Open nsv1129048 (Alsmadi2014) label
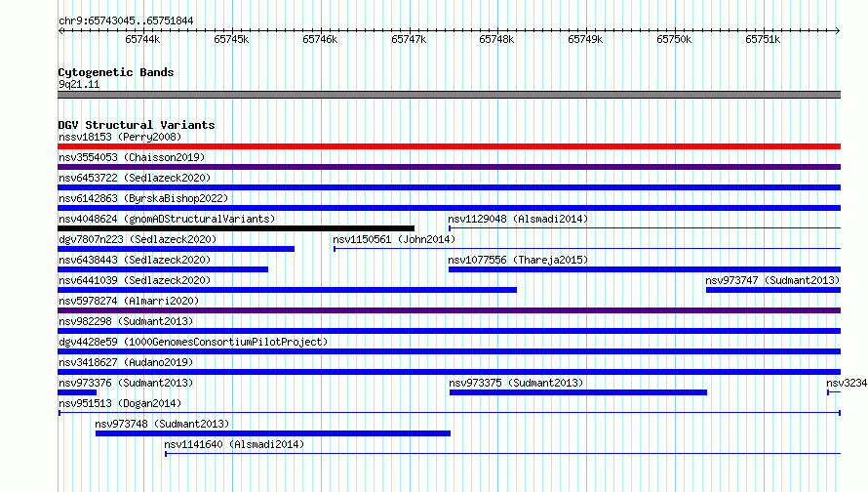The image size is (868, 492). click(x=518, y=219)
